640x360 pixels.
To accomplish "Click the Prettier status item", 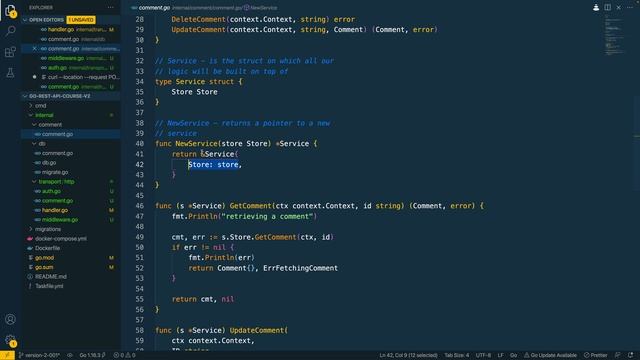I will pos(596,355).
